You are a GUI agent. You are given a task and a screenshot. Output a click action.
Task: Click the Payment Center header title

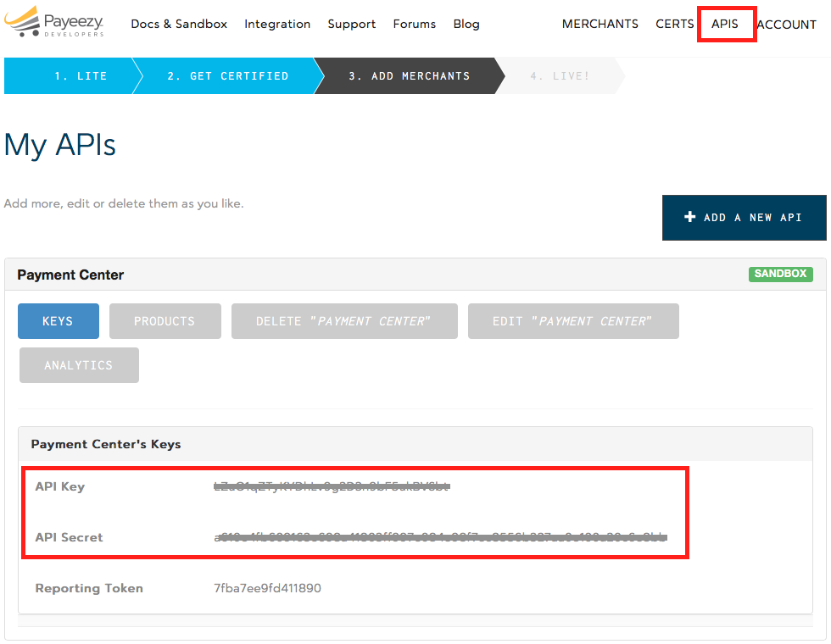pyautogui.click(x=70, y=275)
